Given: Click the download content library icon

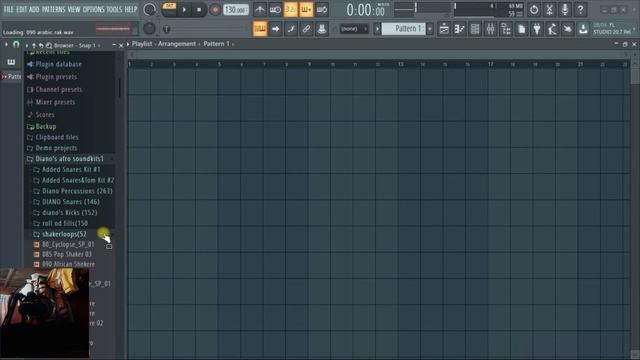Looking at the screenshot, I should click(x=584, y=29).
